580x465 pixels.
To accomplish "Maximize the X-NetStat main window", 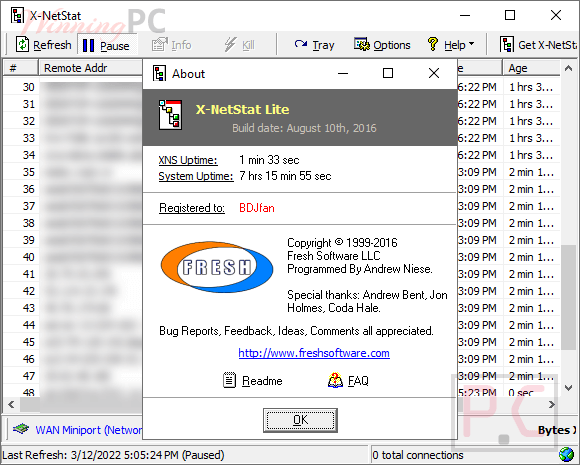I will click(x=510, y=15).
